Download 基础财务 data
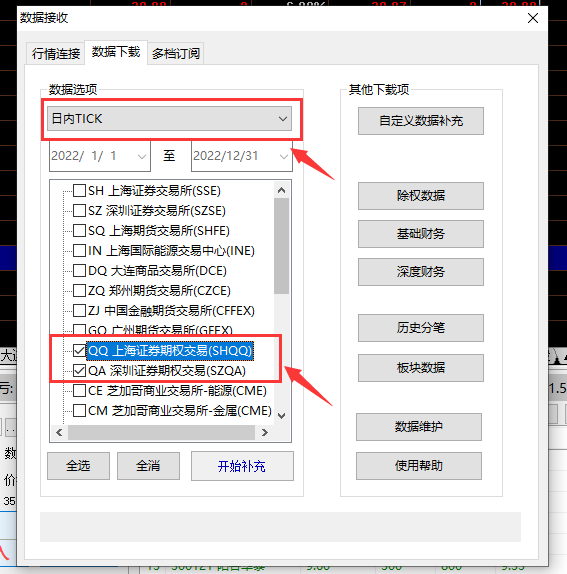Screen dimensions: 567x574 pos(421,234)
